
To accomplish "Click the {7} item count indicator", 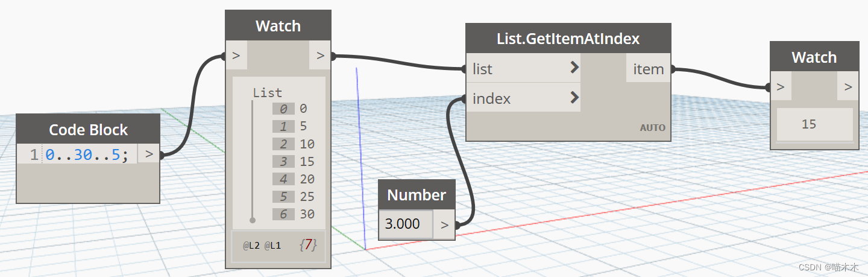I will click(x=308, y=245).
